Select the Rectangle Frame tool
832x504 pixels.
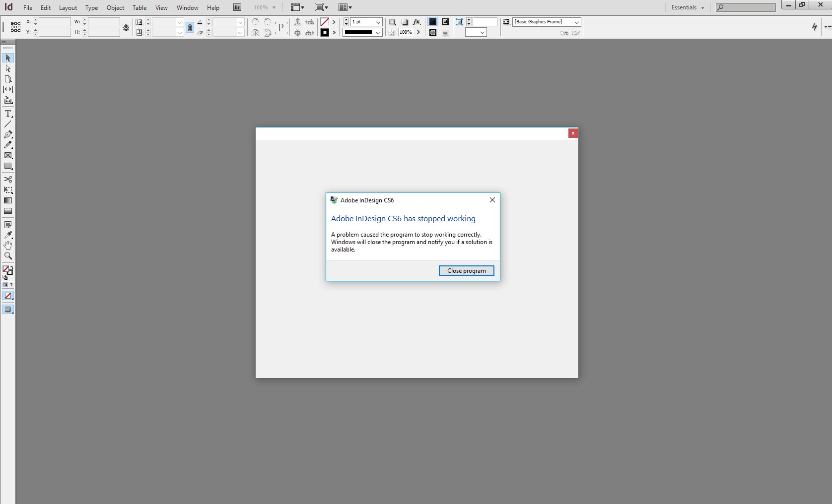(x=8, y=155)
